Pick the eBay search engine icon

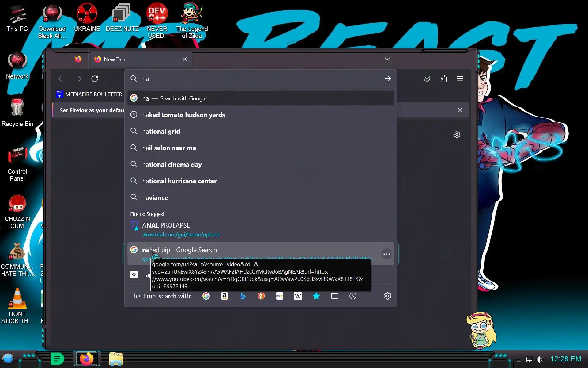pos(279,296)
